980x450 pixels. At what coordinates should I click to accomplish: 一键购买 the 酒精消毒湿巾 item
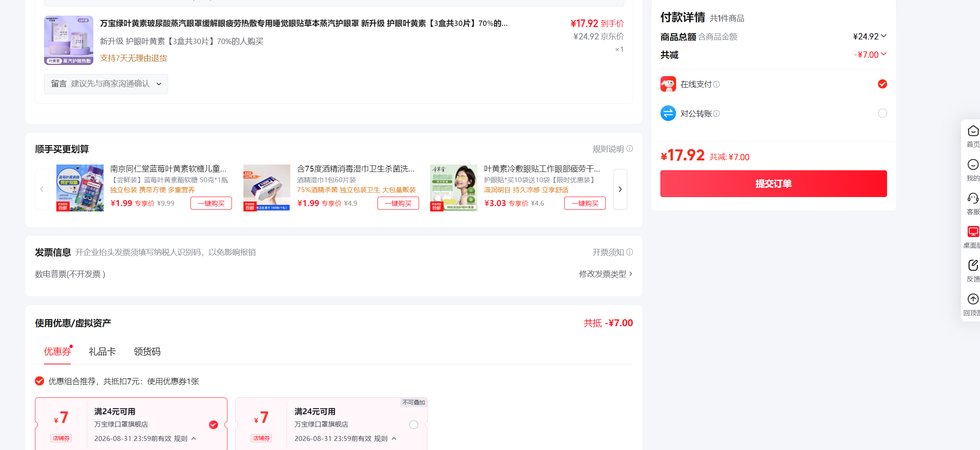coord(398,203)
